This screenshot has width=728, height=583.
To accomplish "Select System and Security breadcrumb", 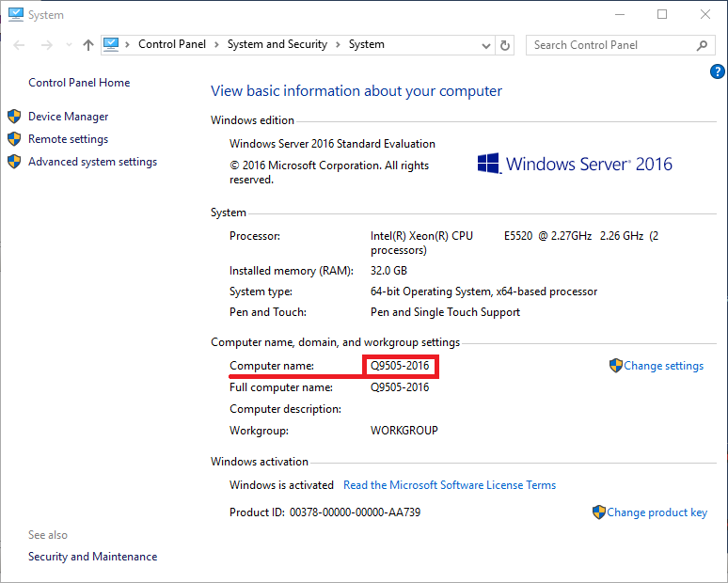I will (x=277, y=44).
